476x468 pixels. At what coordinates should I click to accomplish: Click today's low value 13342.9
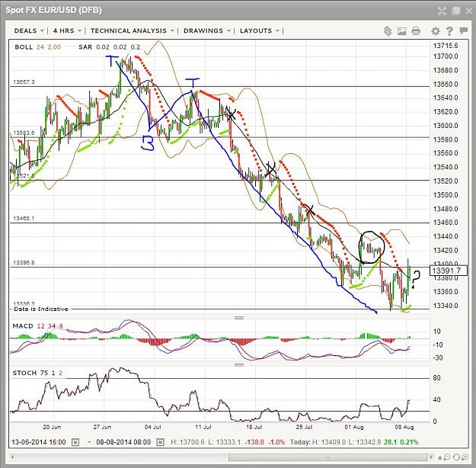368,442
